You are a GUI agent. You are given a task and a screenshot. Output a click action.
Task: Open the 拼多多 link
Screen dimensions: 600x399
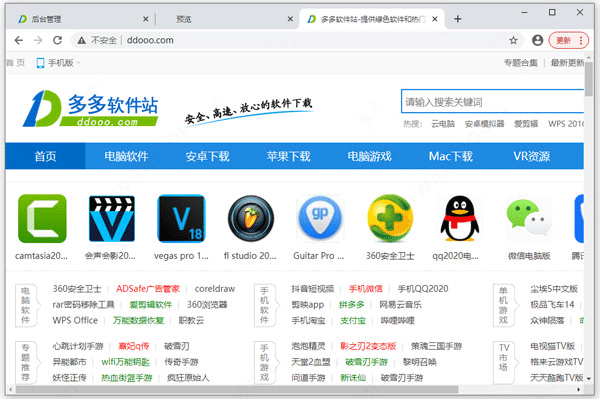coord(351,305)
